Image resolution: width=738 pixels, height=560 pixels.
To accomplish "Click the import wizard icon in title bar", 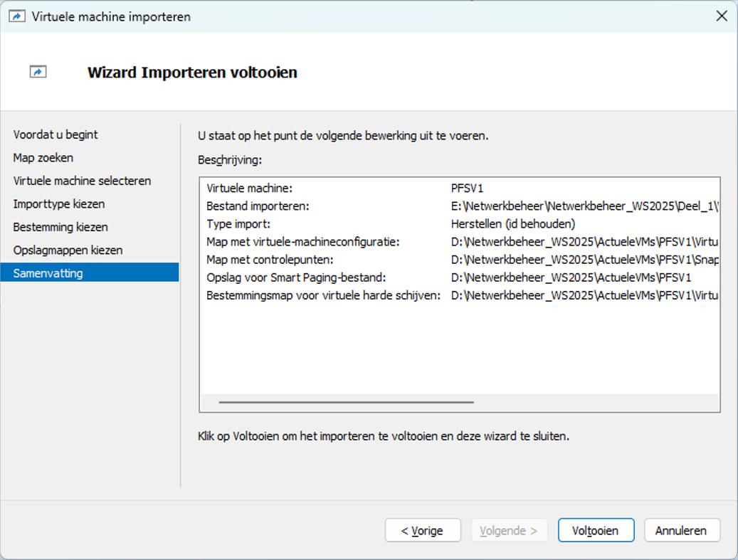I will coord(16,16).
